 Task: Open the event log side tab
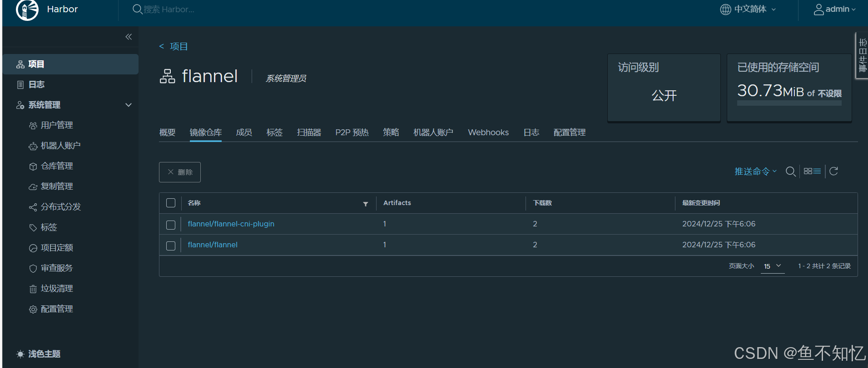click(x=862, y=55)
